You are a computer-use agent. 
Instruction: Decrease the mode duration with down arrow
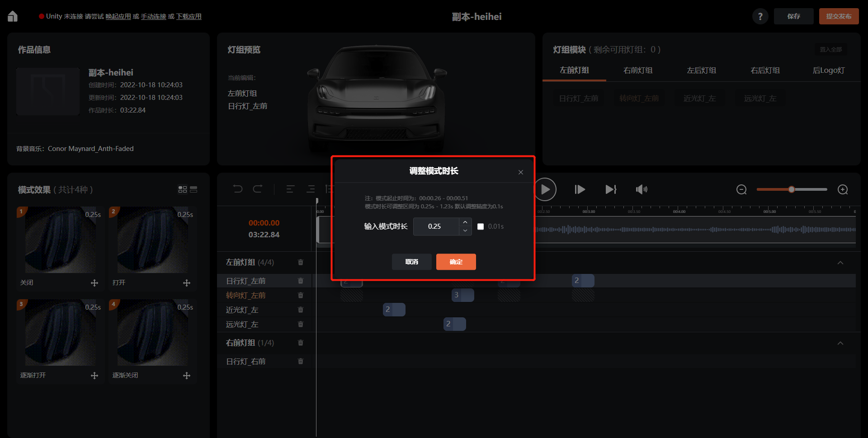pyautogui.click(x=465, y=231)
